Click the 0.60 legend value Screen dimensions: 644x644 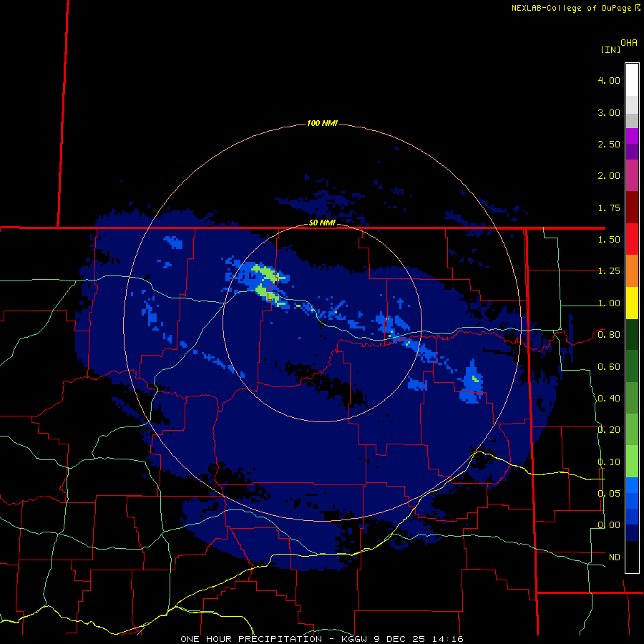(609, 367)
